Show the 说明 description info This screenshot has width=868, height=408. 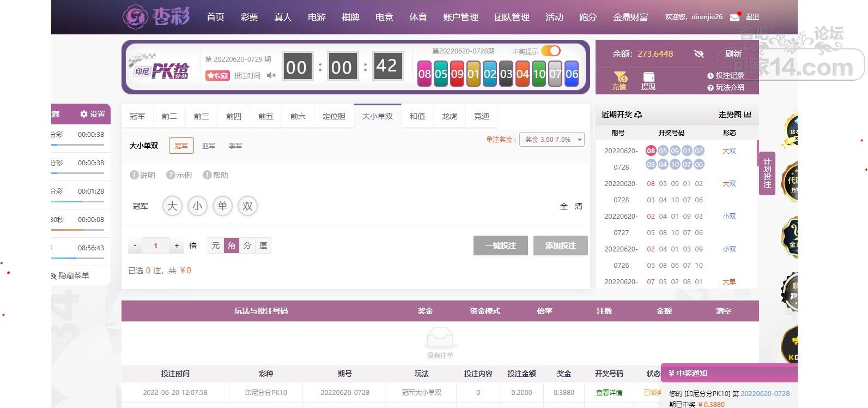pos(143,175)
